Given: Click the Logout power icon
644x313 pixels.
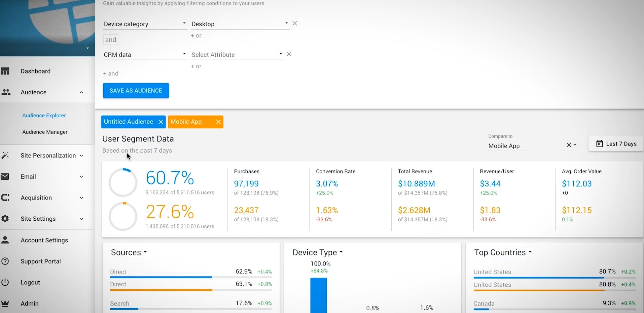Looking at the screenshot, I should click(5, 282).
